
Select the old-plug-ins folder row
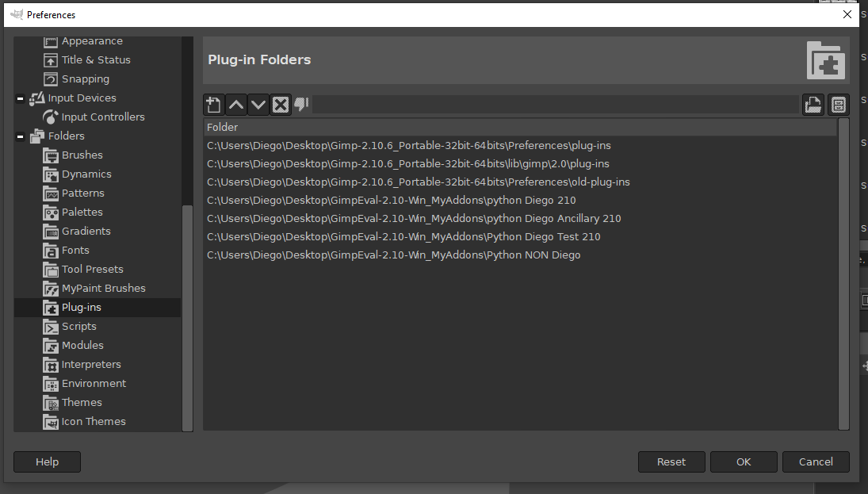tap(520, 182)
